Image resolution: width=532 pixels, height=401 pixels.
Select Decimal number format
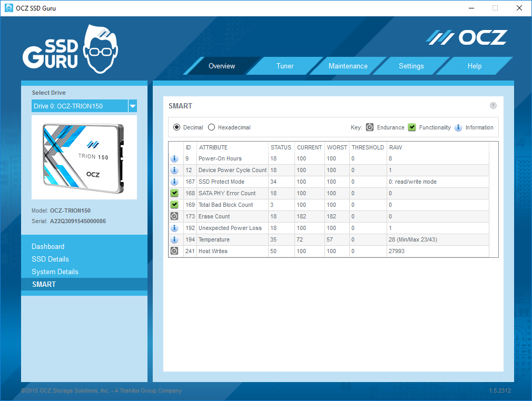pyautogui.click(x=176, y=127)
